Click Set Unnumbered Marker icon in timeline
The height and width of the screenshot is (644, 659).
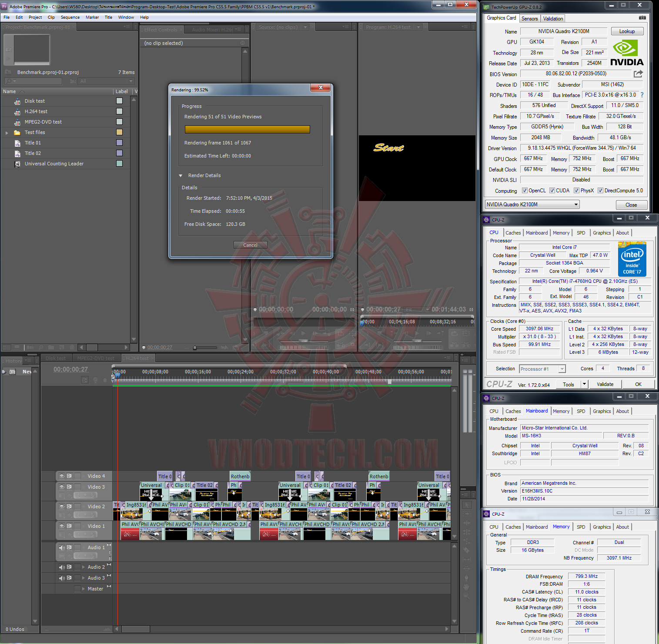pos(105,380)
